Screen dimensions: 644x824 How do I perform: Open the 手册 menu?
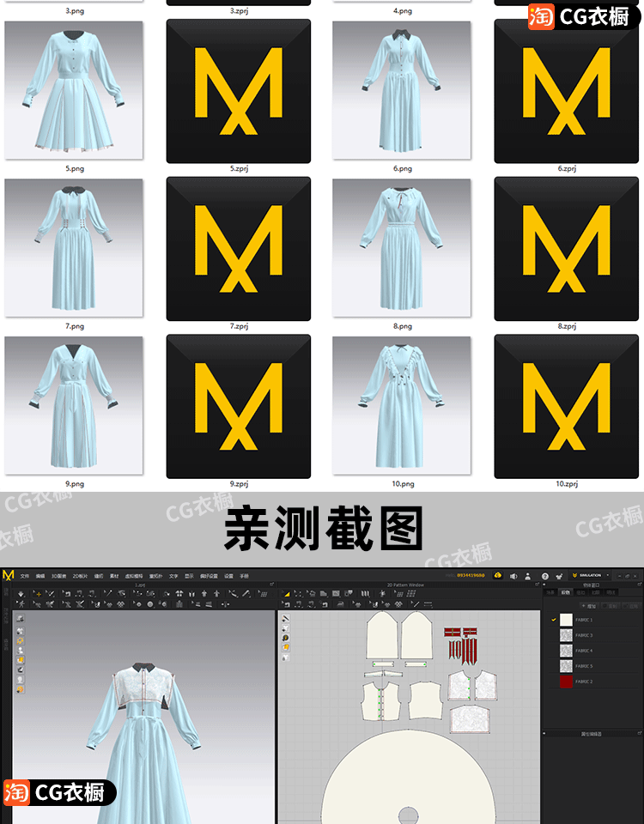[x=245, y=576]
